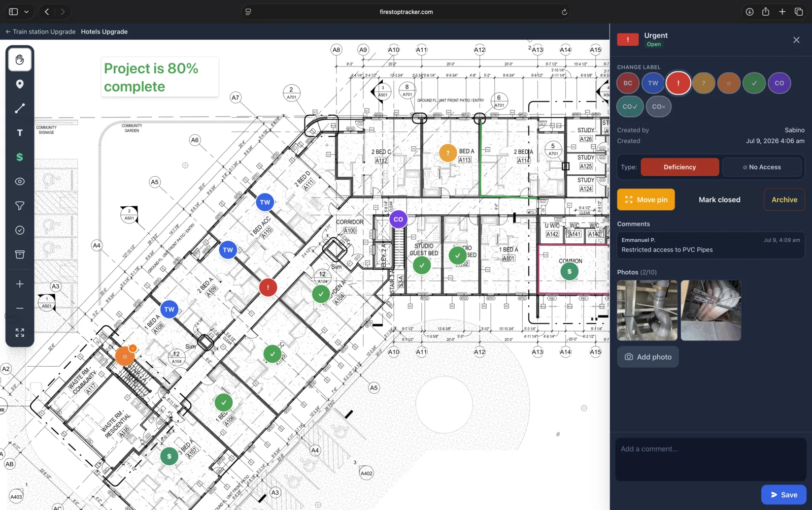The height and width of the screenshot is (510, 812).
Task: Select the drop pin tool
Action: [20, 84]
